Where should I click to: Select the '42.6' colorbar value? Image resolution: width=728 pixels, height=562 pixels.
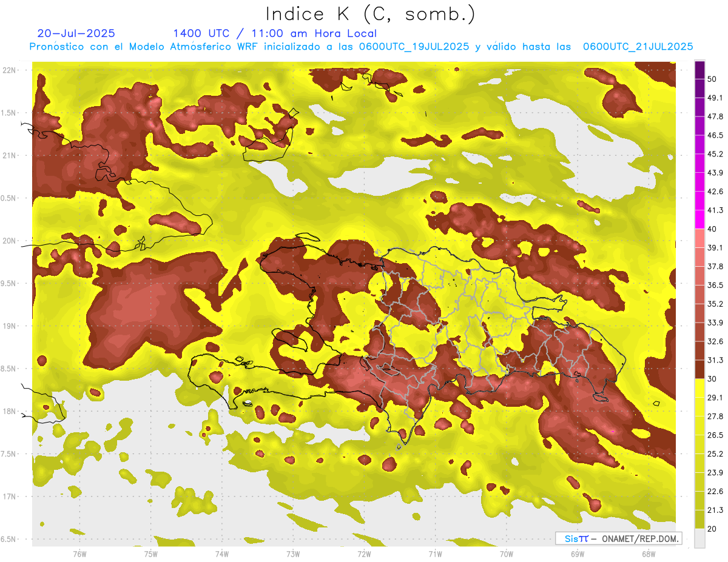click(715, 192)
